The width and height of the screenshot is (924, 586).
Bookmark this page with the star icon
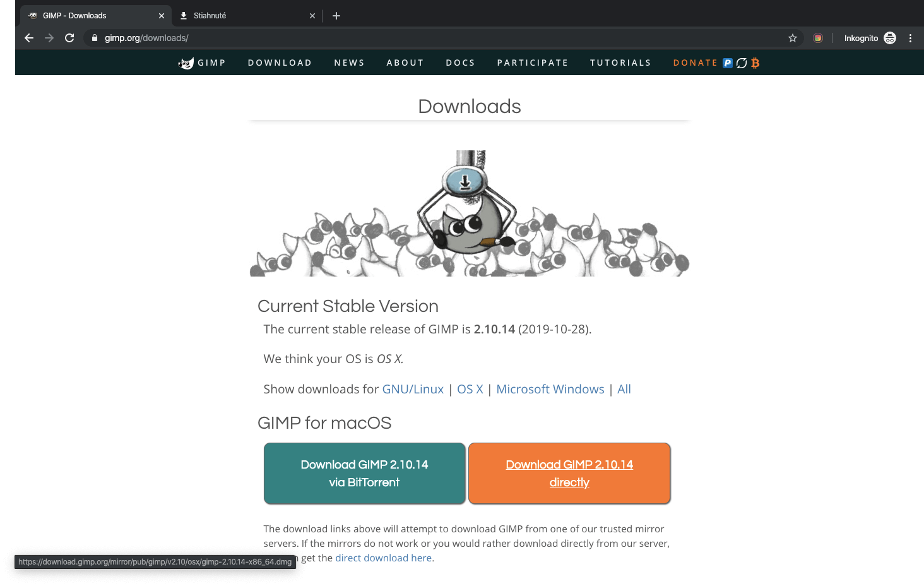793,38
